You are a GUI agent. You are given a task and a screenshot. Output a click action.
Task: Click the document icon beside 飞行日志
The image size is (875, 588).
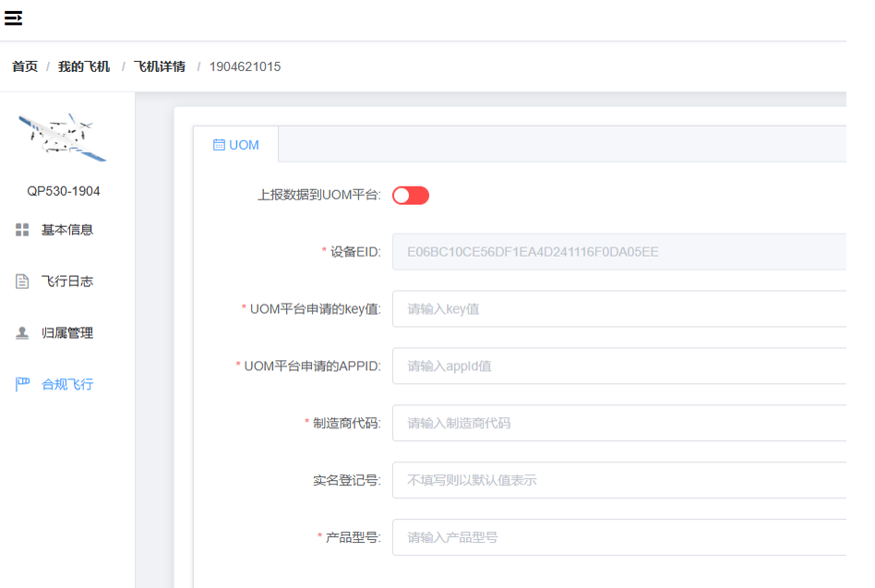pos(22,282)
